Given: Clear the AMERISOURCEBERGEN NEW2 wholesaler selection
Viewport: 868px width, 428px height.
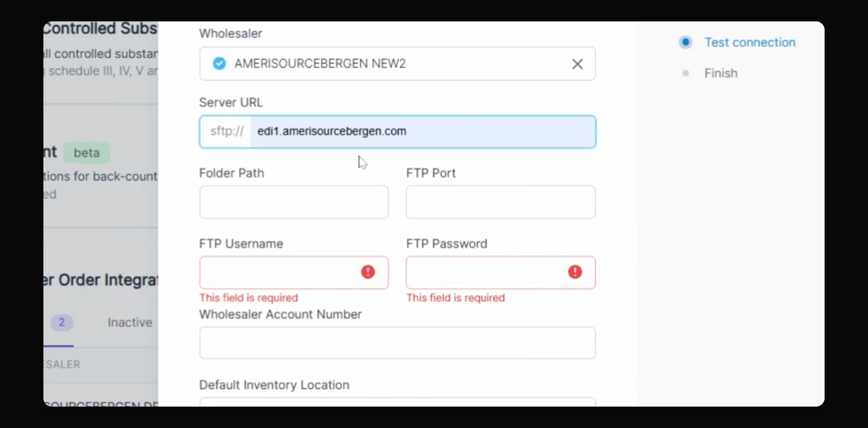Looking at the screenshot, I should 577,64.
